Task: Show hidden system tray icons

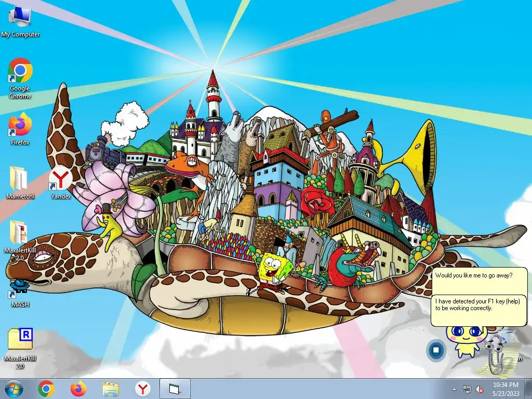Action: (454, 389)
